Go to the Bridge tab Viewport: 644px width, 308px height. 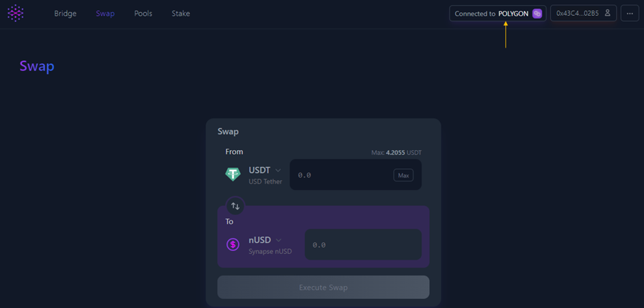click(66, 14)
